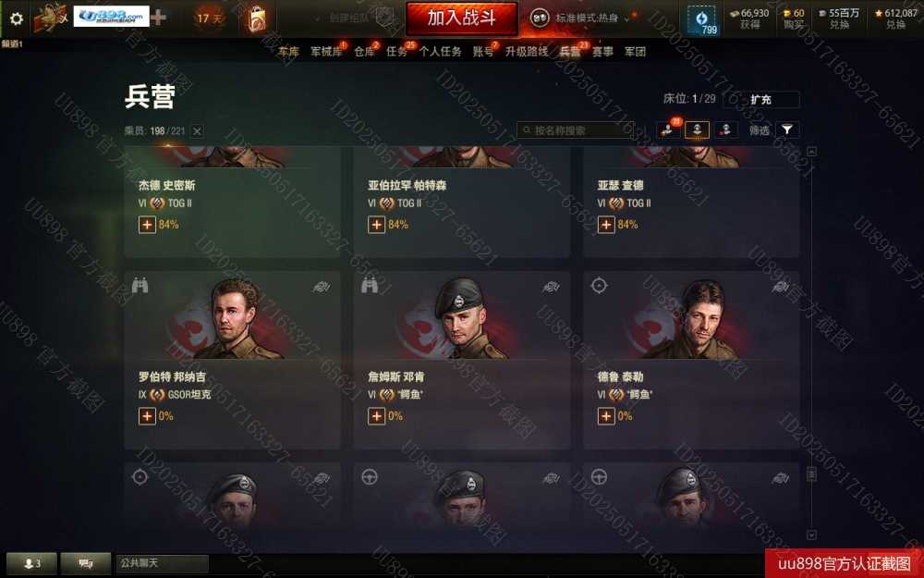Click the free experience 799 icon
Viewport: 924px width, 578px height.
click(702, 20)
